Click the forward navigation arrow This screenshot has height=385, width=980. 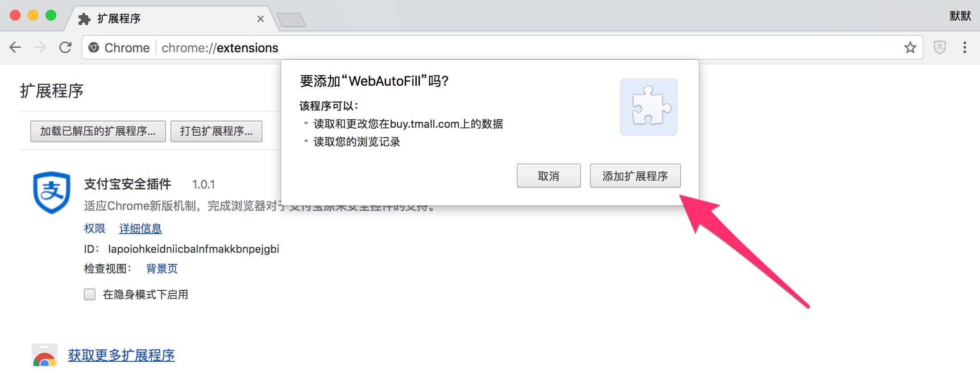[40, 47]
